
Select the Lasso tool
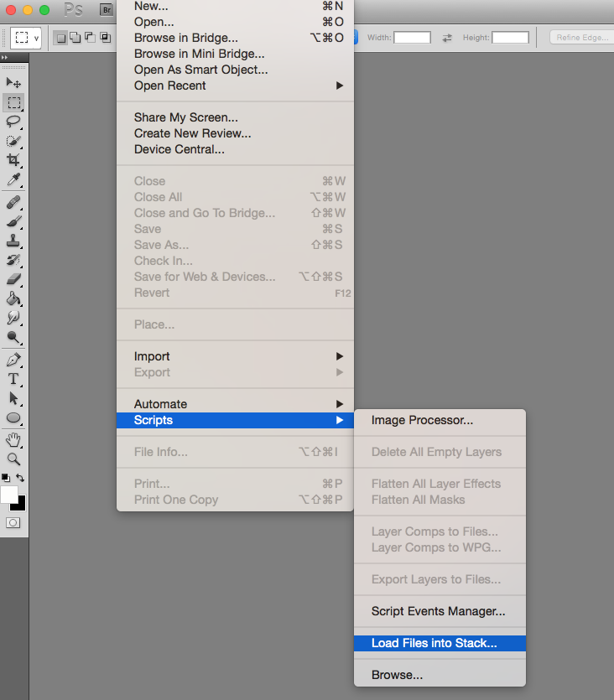(13, 122)
